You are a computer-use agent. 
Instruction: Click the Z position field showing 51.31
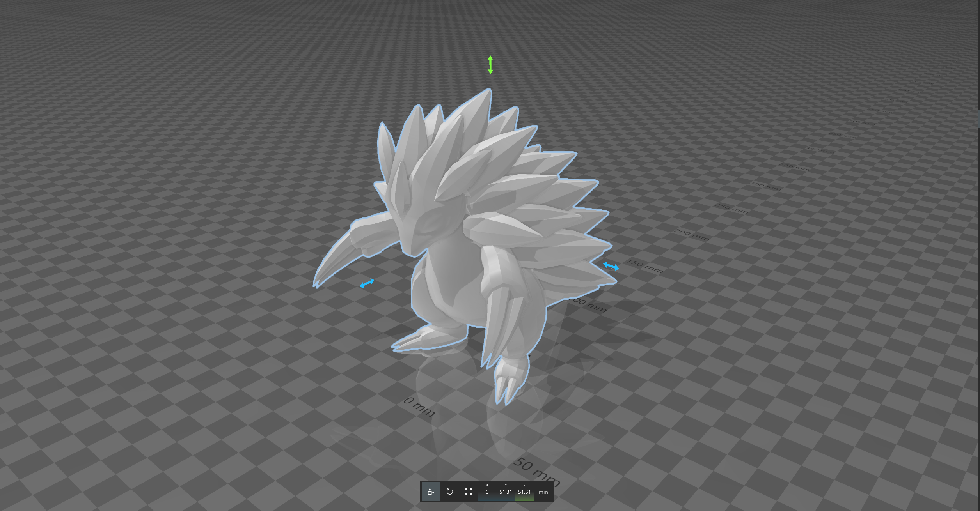tap(524, 492)
